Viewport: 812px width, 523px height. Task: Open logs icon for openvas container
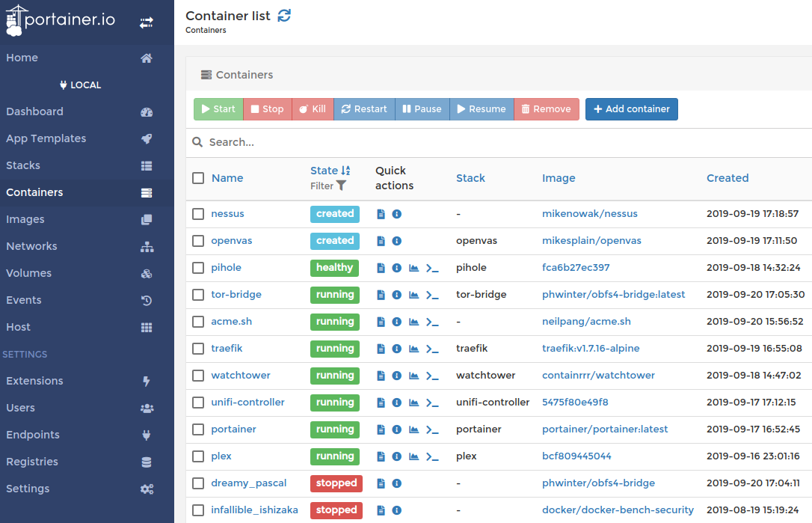381,241
